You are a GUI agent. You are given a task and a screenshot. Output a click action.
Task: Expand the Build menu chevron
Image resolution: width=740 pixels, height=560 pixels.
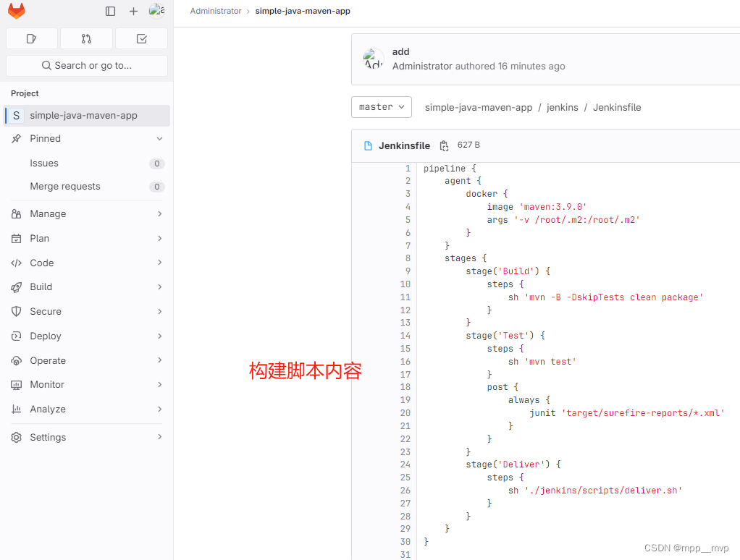159,287
